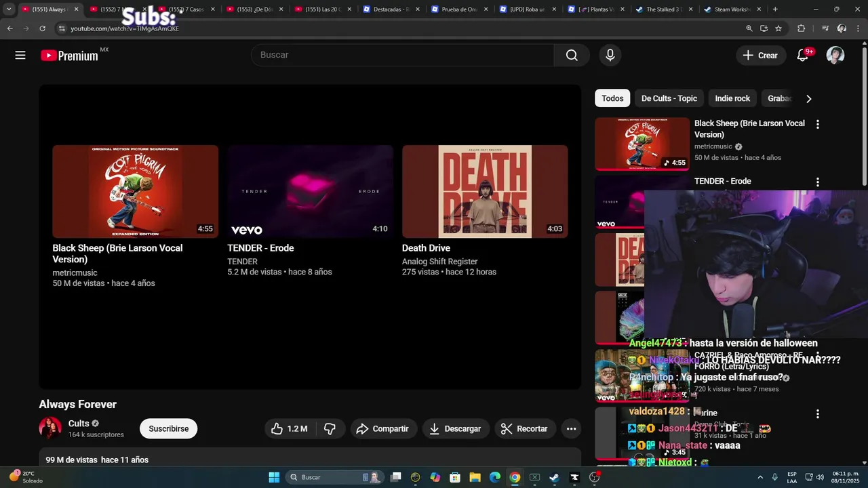Select the Todos filter chip

pyautogui.click(x=612, y=98)
